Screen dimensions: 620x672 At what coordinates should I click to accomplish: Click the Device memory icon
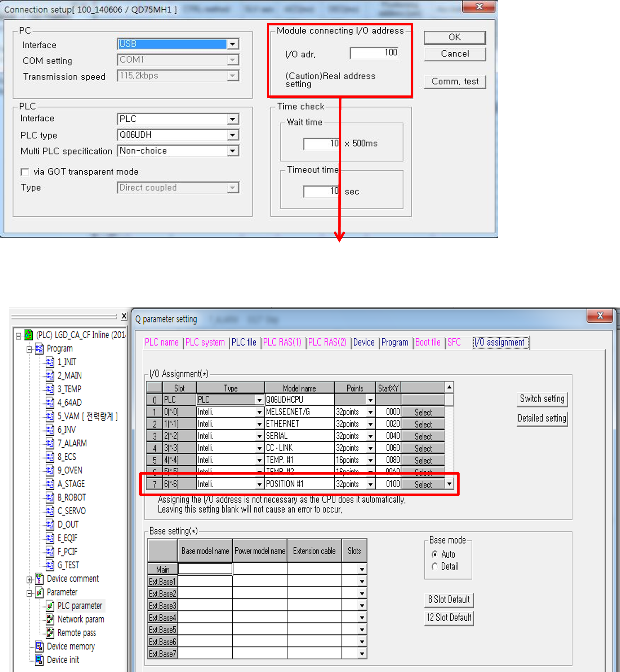tap(39, 646)
